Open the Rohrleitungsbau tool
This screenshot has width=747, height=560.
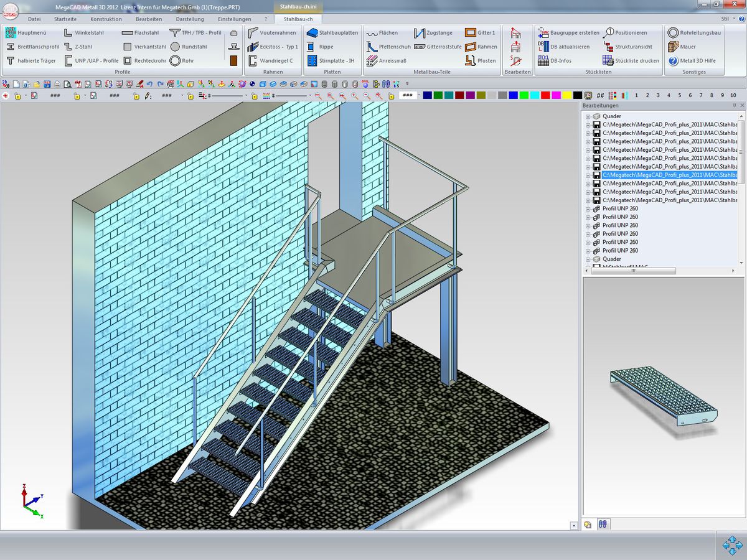tap(694, 32)
